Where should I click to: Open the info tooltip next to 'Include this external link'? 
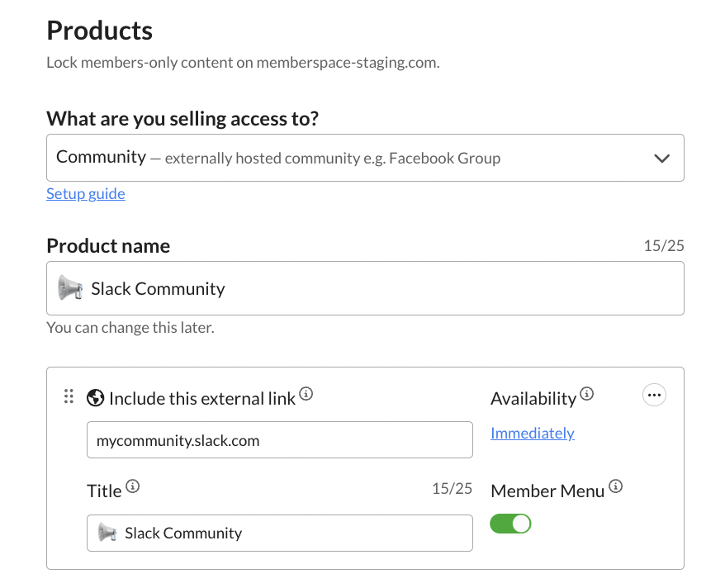[306, 394]
